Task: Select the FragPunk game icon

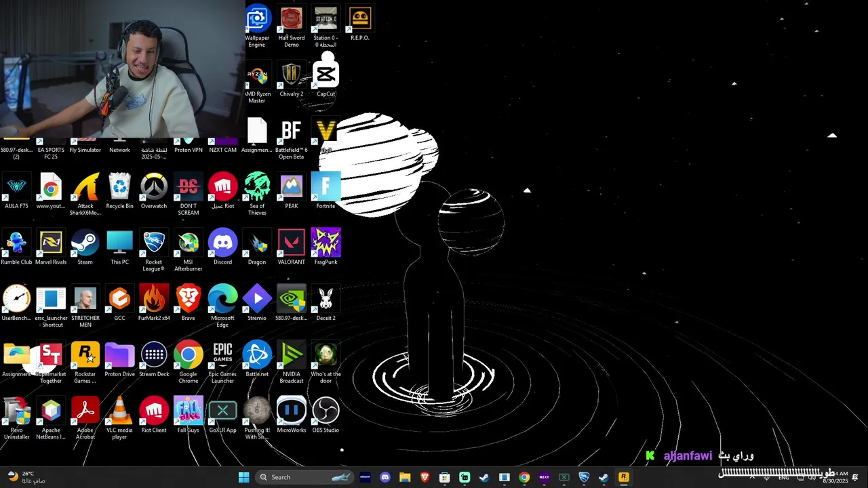Action: (325, 247)
